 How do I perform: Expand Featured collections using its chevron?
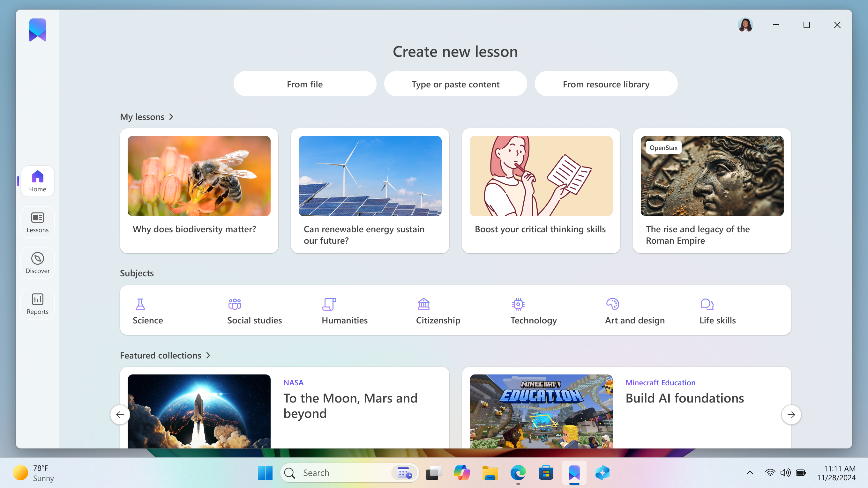click(208, 355)
